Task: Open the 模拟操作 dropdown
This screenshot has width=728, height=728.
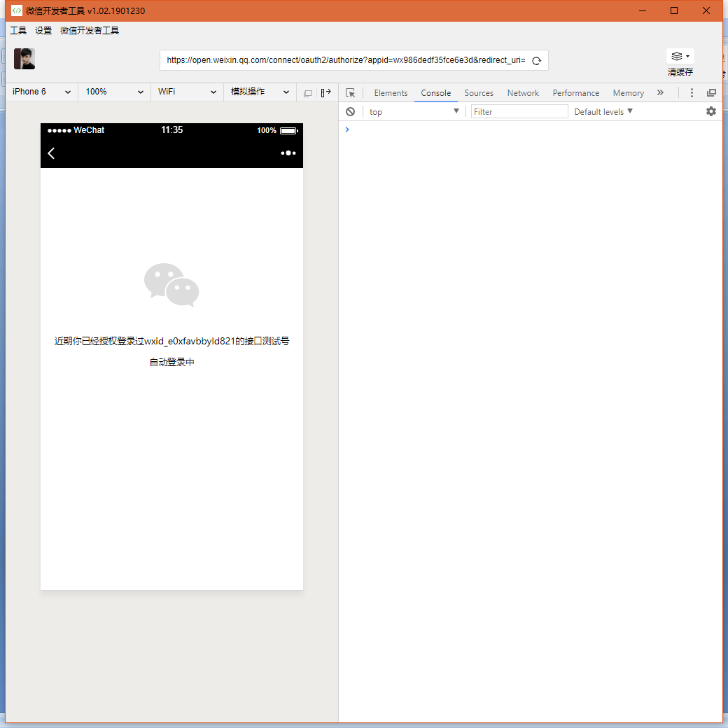Action: point(260,92)
